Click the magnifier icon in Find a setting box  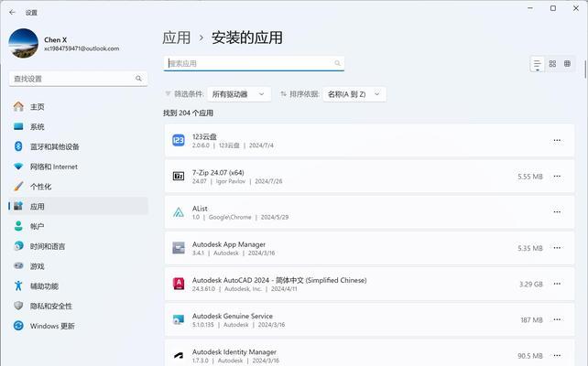coord(138,79)
